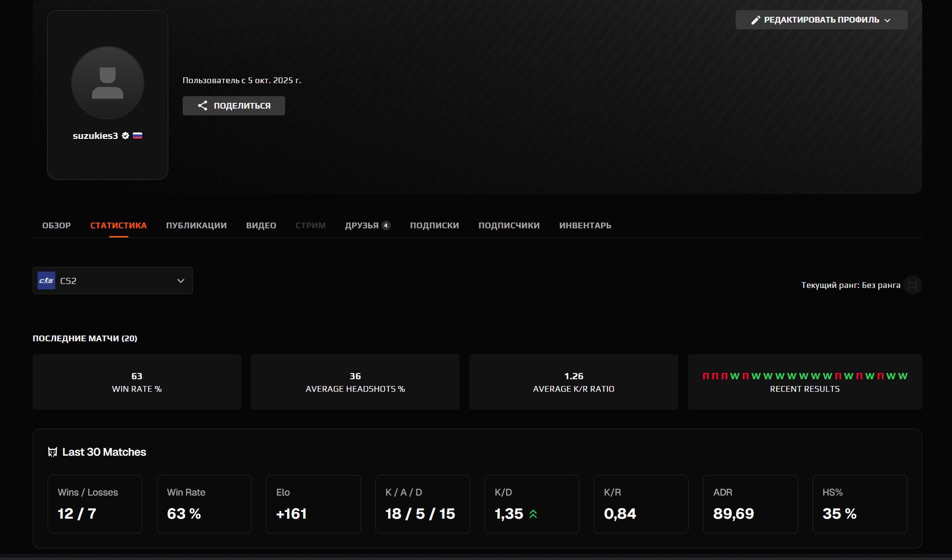Click the pencil icon in the edit profile button
This screenshot has width=952, height=560.
point(756,20)
